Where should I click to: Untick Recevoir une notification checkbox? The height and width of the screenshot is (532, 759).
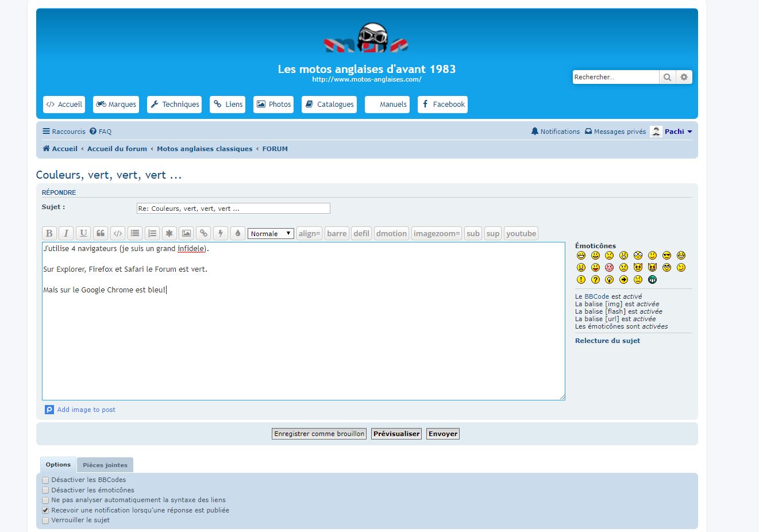pos(45,510)
